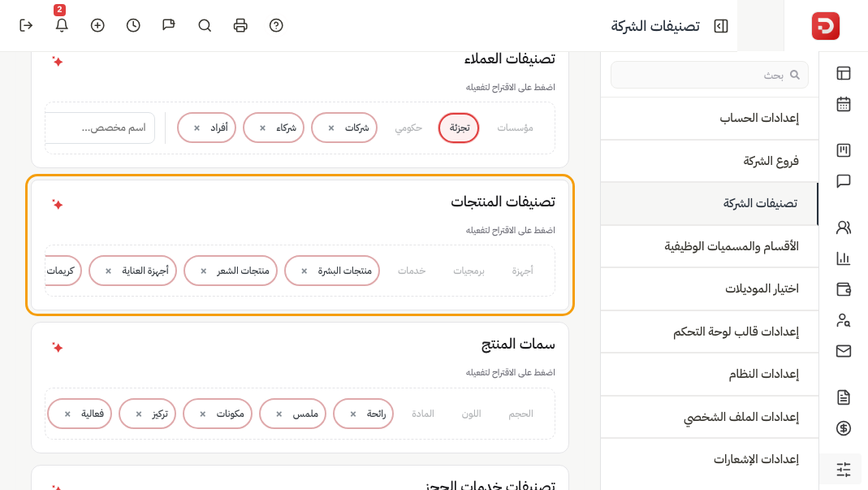Click sparkle AI icon for سمات المنتج

point(58,348)
